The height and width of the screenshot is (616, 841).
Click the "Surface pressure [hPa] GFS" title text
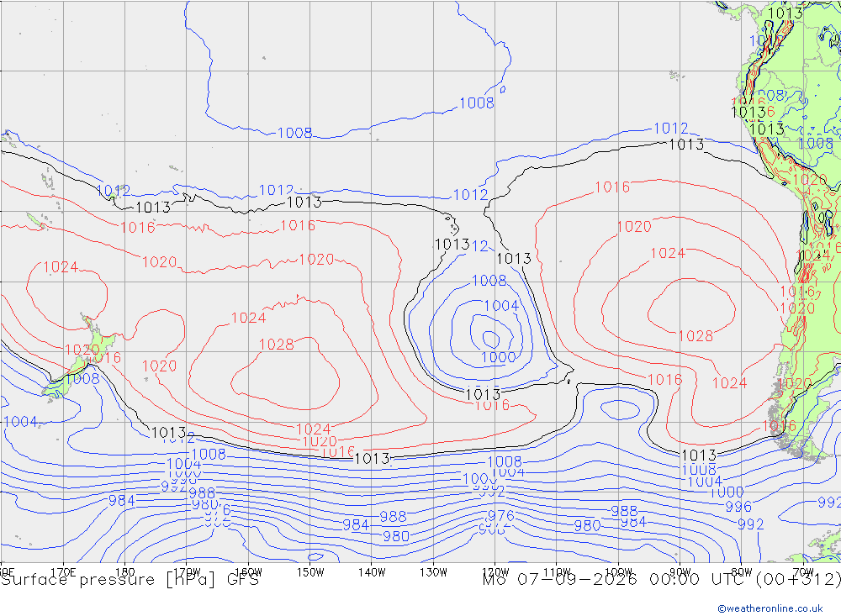point(130,580)
